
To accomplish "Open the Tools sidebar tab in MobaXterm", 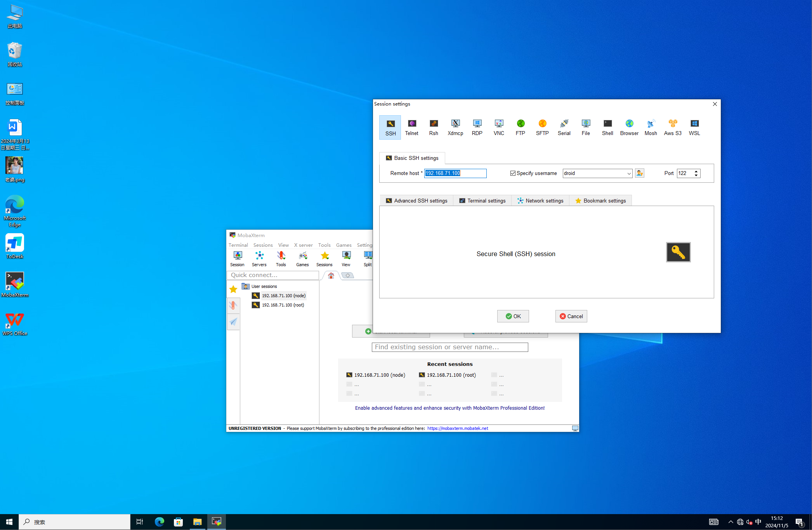I will (x=233, y=305).
